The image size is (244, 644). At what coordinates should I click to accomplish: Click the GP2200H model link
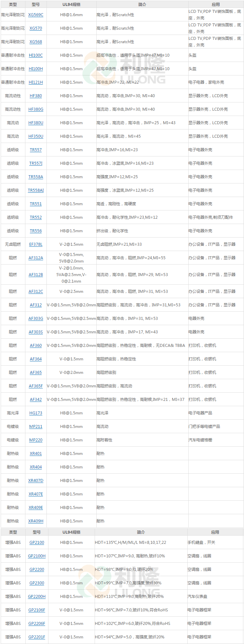[37, 597]
